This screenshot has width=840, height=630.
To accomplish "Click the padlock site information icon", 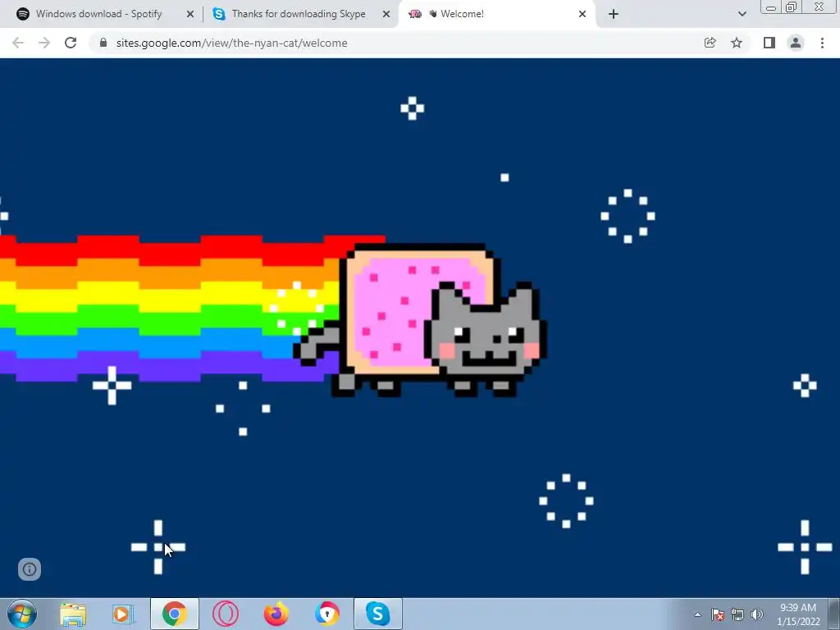I will click(x=103, y=43).
